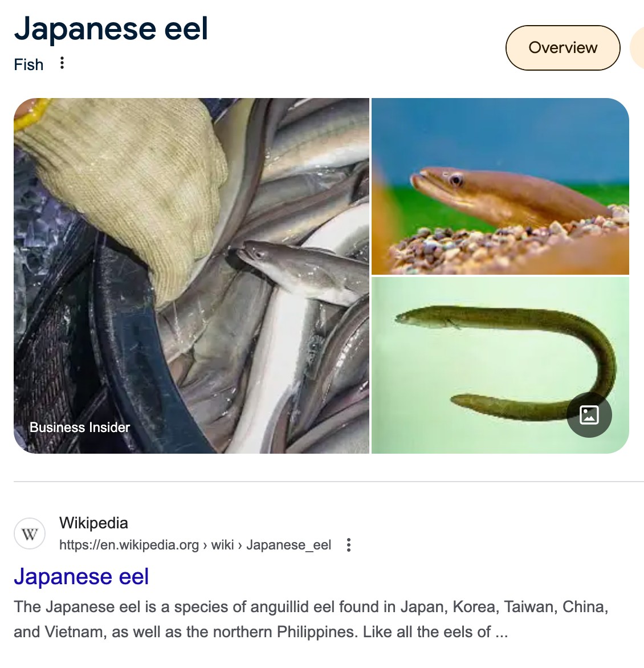This screenshot has width=644, height=668.
Task: Click the wiki breadcrumb segment
Action: click(222, 545)
